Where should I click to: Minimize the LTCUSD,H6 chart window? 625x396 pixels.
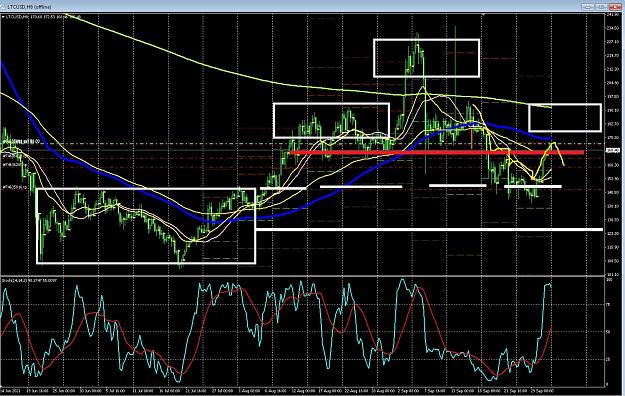tap(588, 7)
